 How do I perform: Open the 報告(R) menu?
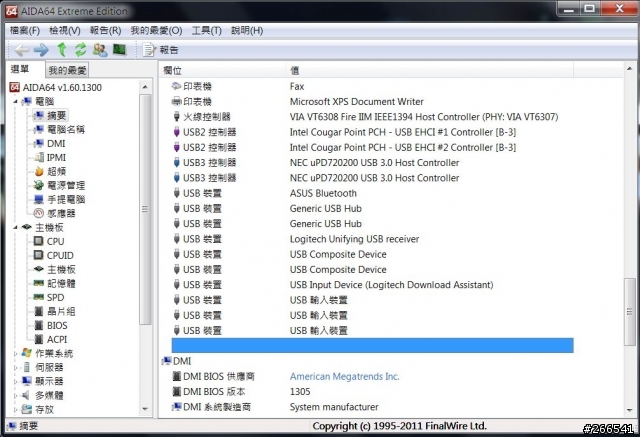pos(106,31)
